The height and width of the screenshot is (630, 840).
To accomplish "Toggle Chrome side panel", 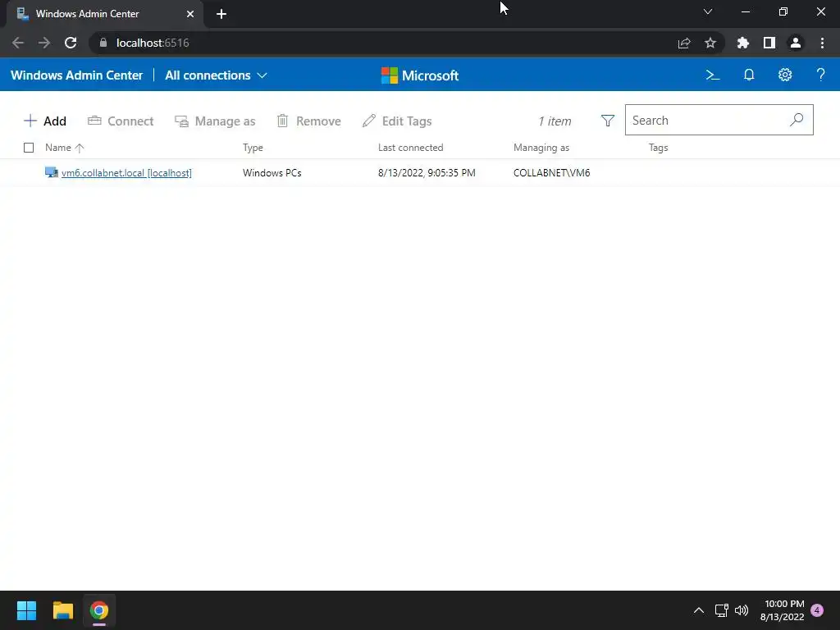I will pyautogui.click(x=769, y=43).
